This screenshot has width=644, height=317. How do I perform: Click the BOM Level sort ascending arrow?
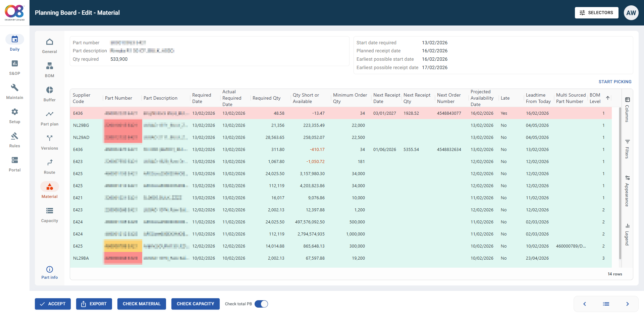[x=607, y=98]
